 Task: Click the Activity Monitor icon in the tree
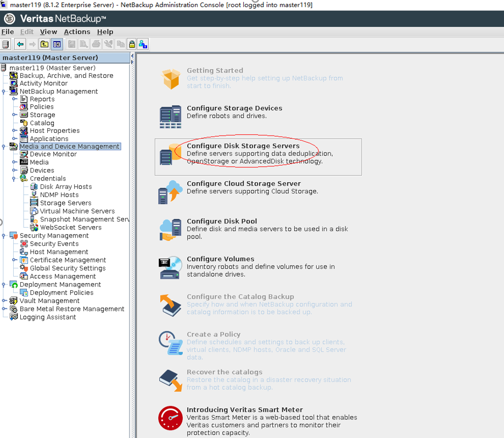tap(14, 83)
